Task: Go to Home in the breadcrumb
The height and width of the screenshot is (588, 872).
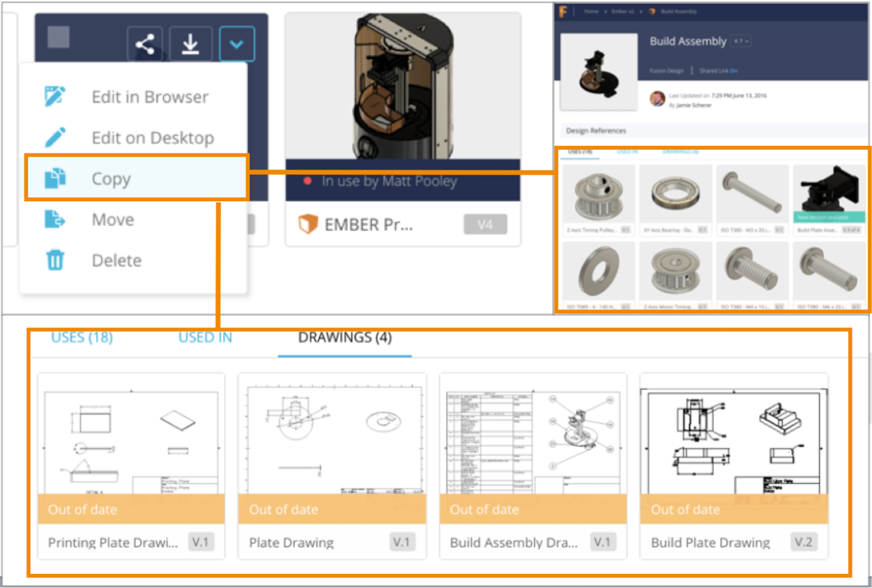Action: (x=591, y=11)
